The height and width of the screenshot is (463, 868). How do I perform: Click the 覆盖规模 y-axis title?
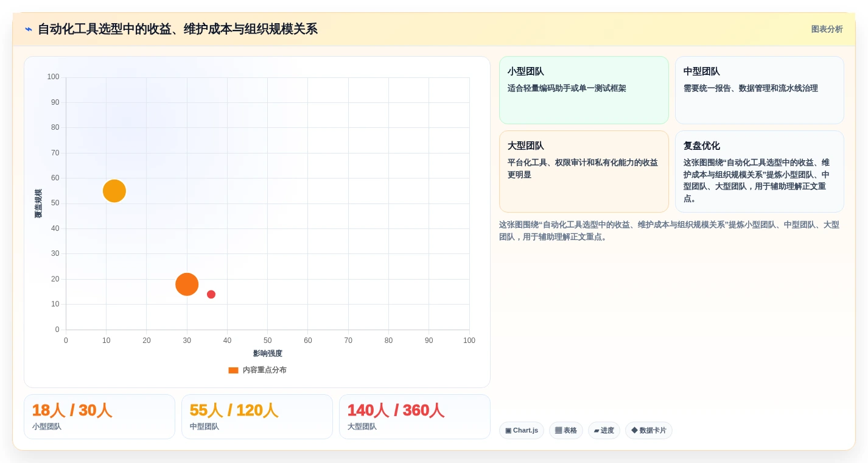(x=38, y=203)
